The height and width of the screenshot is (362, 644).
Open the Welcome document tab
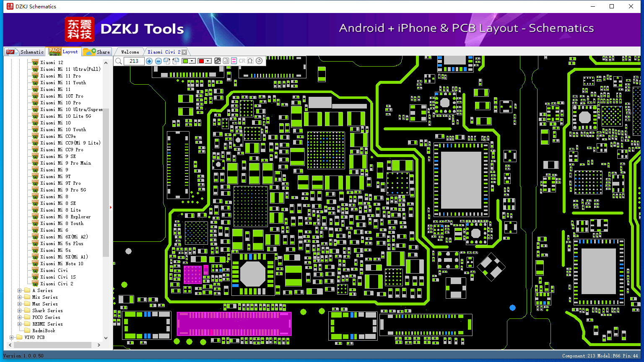130,52
